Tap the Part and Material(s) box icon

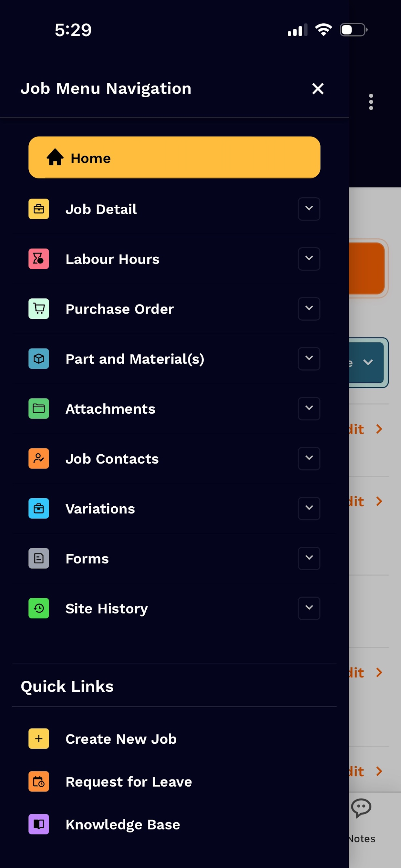click(x=39, y=358)
